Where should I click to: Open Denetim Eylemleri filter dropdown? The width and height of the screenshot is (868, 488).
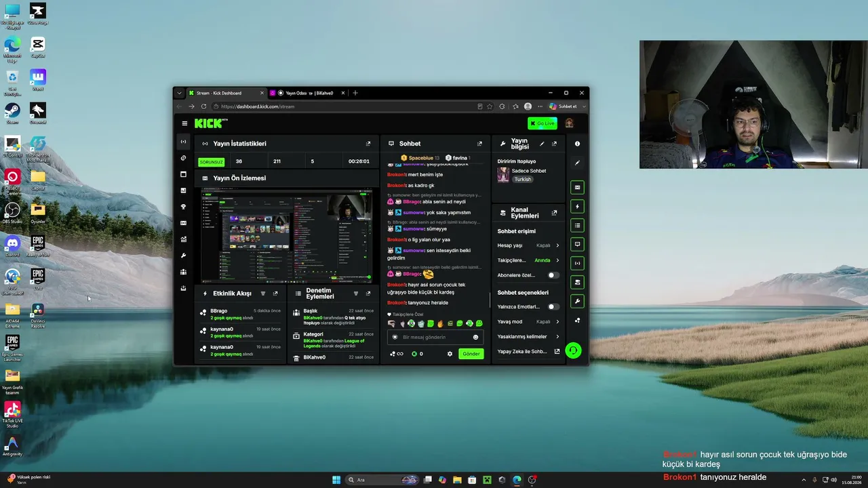(356, 293)
